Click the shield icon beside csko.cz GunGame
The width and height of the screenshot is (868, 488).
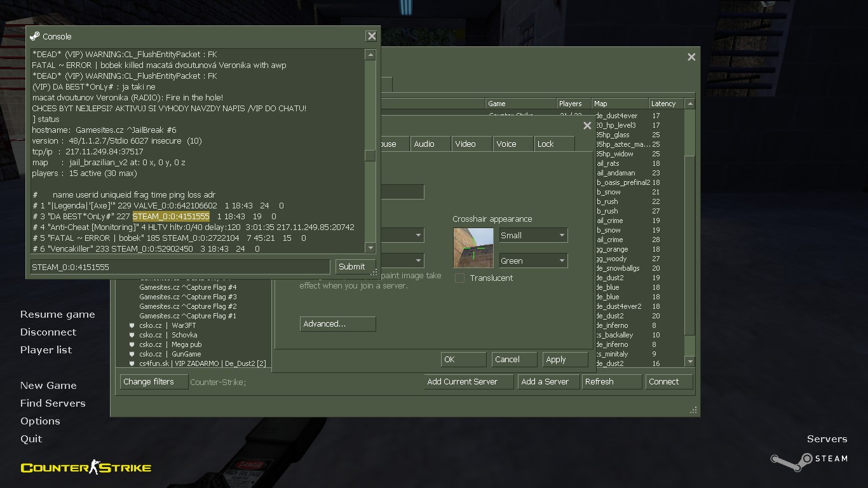click(x=132, y=354)
